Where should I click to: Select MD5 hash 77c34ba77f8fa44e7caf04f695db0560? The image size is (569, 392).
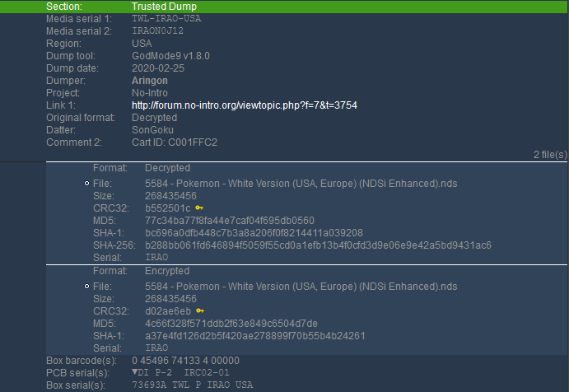click(x=230, y=221)
